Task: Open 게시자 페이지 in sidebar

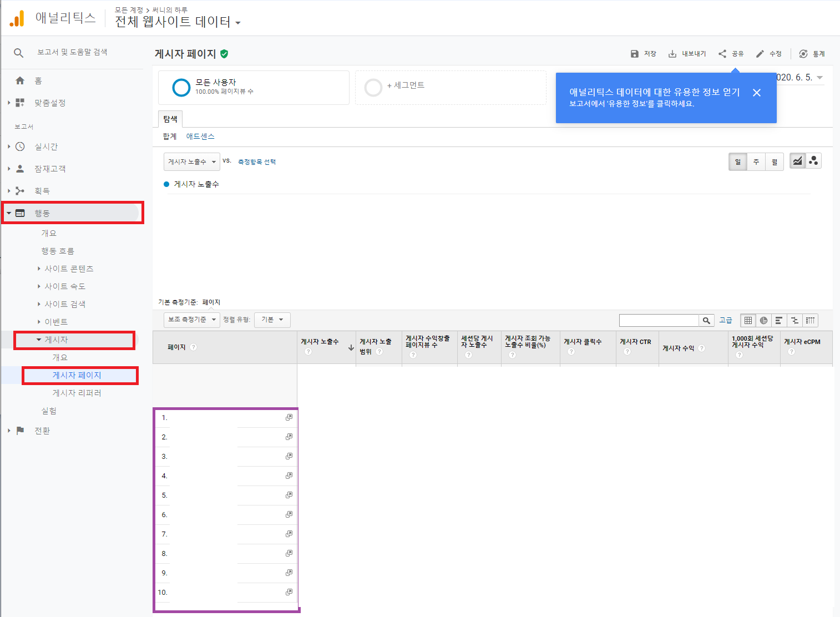Action: coord(77,375)
